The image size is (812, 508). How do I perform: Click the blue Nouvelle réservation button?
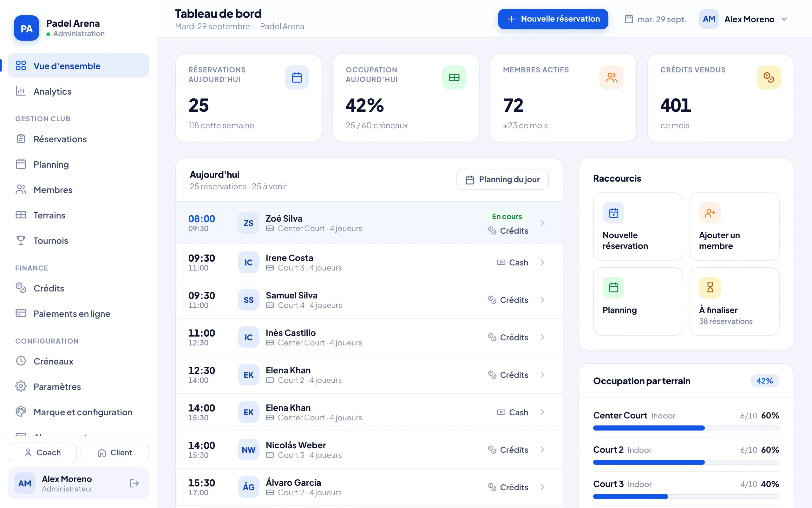pyautogui.click(x=553, y=19)
